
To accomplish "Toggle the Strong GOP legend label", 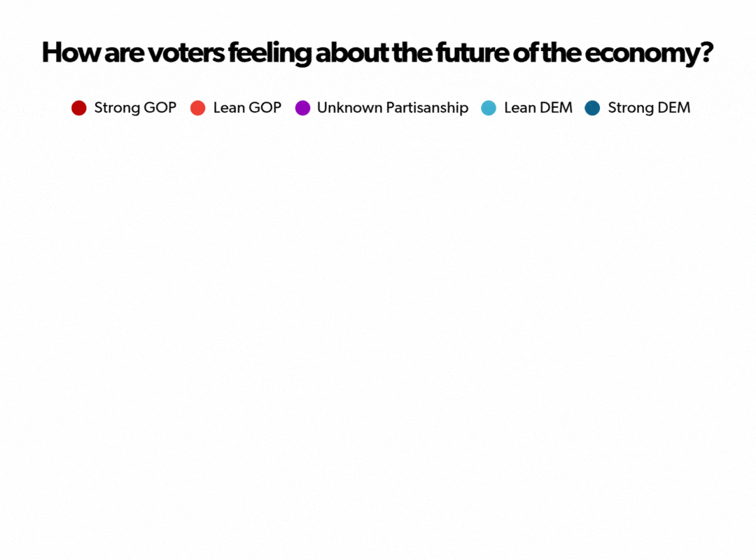I will 136,108.
